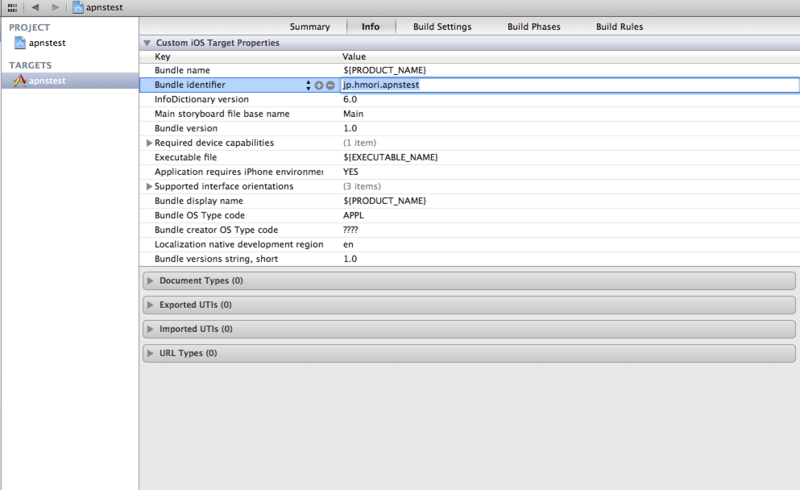
Task: Click the 'en' localization value
Action: (x=348, y=244)
